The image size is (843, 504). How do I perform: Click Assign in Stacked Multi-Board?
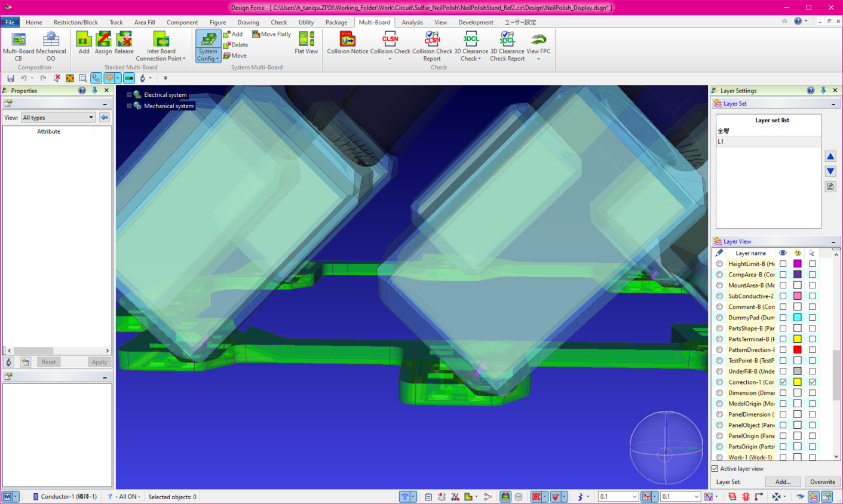[x=103, y=43]
